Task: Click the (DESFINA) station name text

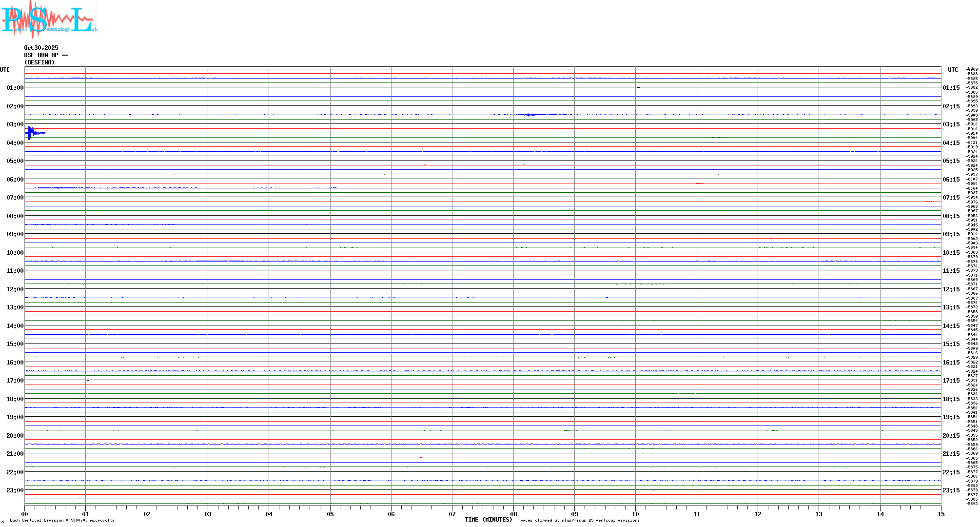Action: 39,62
